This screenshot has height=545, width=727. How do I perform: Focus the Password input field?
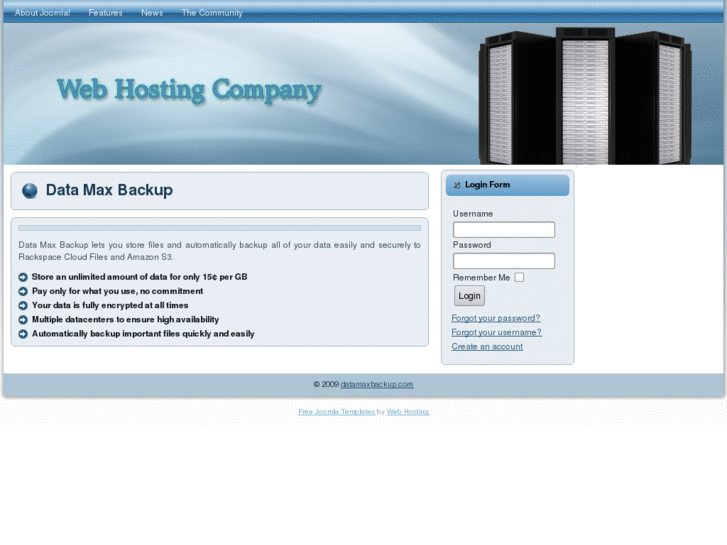(504, 261)
